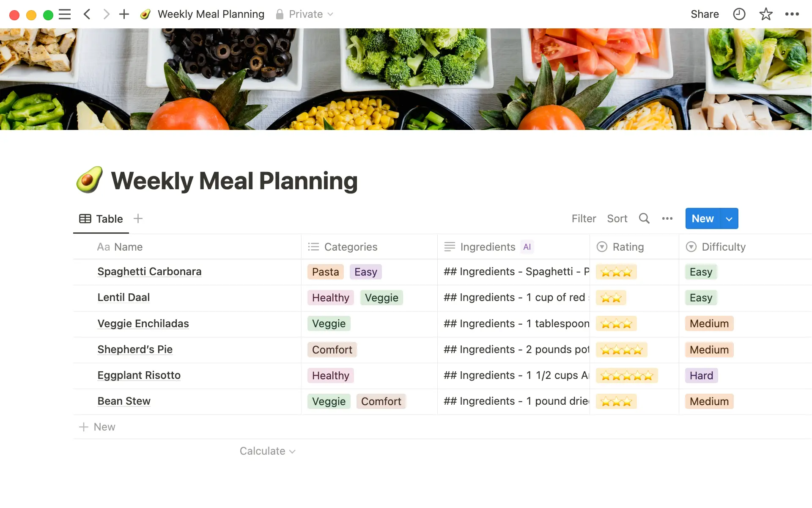This screenshot has width=812, height=508.
Task: Open the Share menu
Action: point(705,14)
